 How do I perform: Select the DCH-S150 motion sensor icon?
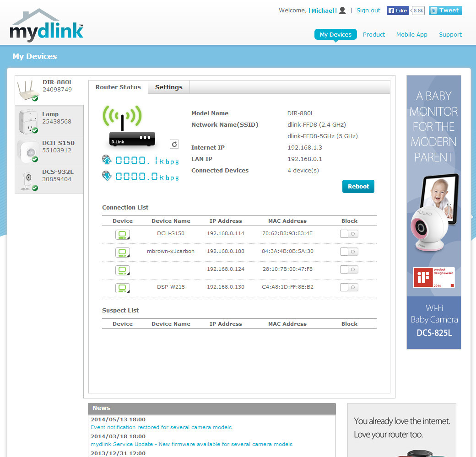(x=27, y=150)
